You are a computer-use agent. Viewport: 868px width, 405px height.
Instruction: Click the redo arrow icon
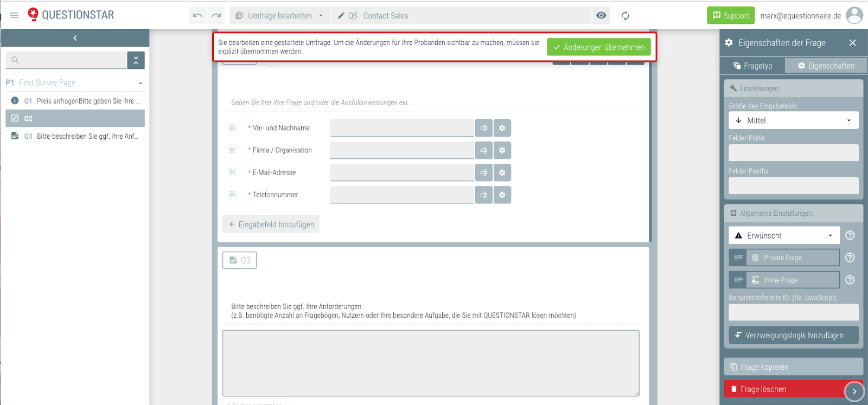pyautogui.click(x=216, y=16)
